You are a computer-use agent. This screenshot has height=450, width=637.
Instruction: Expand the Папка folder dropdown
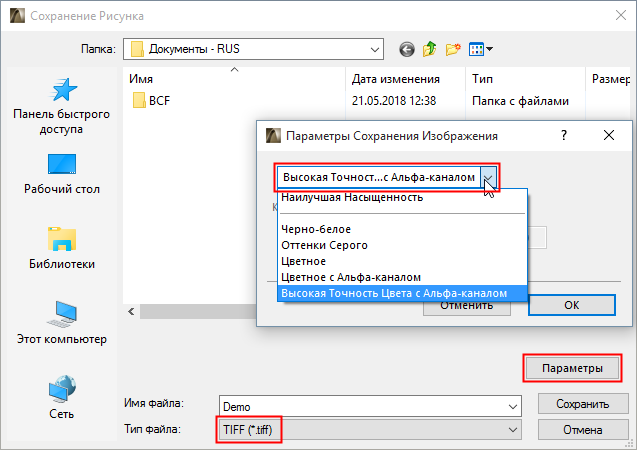375,49
